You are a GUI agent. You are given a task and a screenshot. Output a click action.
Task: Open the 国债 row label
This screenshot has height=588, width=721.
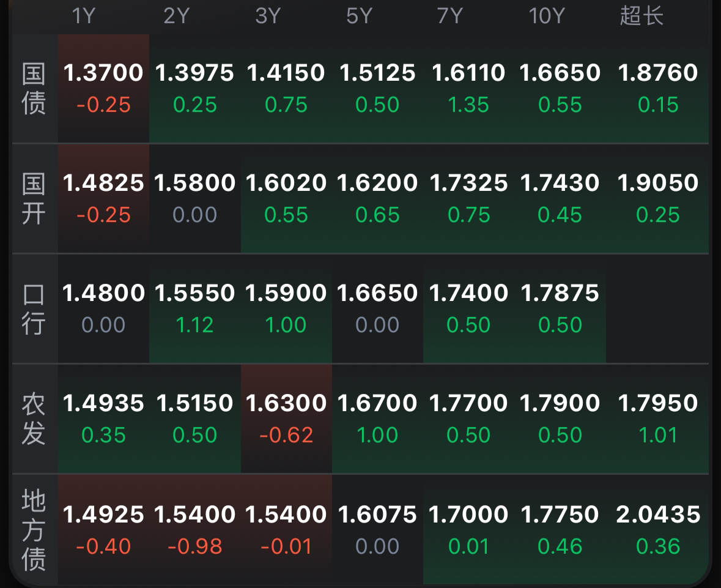34,88
